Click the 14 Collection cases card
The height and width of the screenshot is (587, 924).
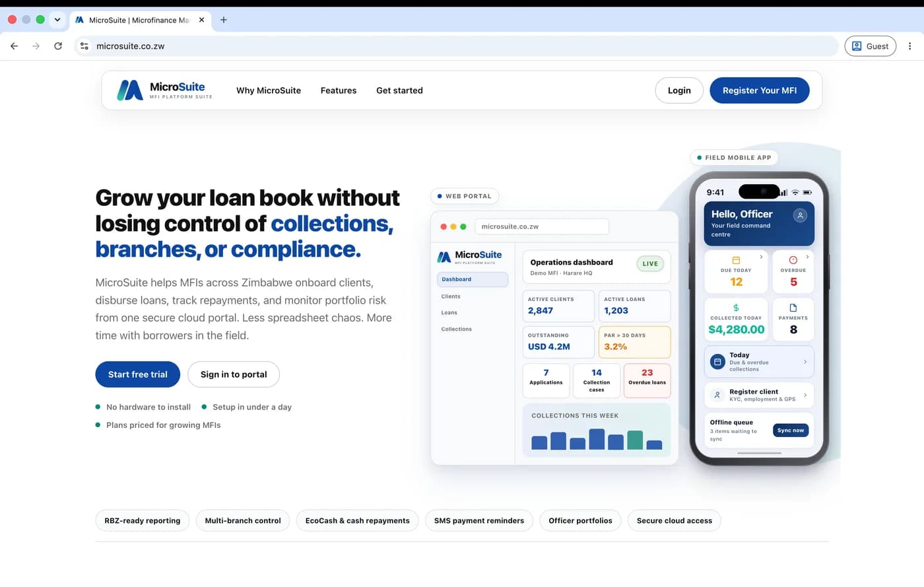coord(597,380)
